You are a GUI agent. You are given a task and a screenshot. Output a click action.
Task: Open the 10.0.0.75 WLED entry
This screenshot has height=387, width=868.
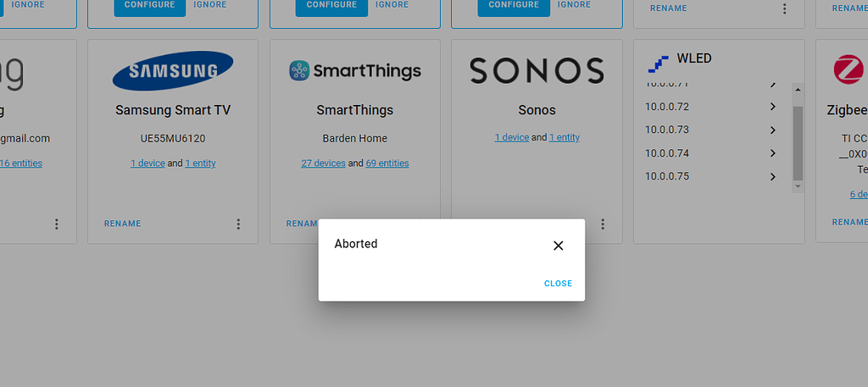click(x=711, y=176)
